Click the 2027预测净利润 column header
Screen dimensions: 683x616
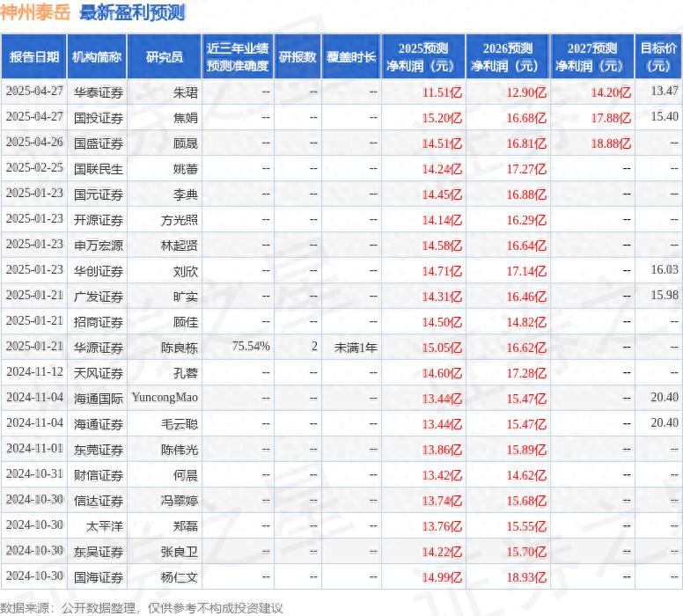[x=591, y=56]
